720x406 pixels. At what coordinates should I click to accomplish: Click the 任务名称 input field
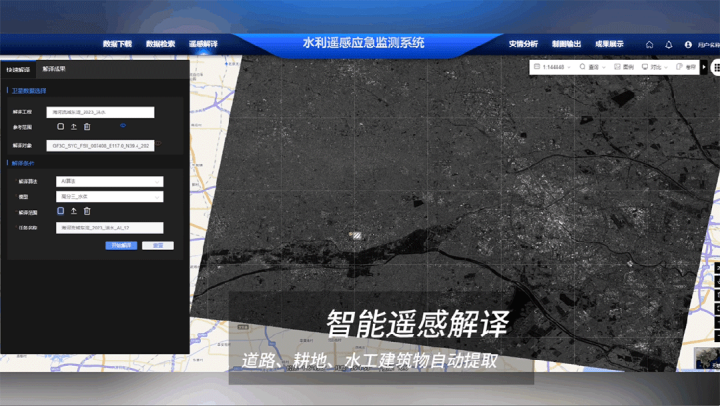(x=109, y=228)
